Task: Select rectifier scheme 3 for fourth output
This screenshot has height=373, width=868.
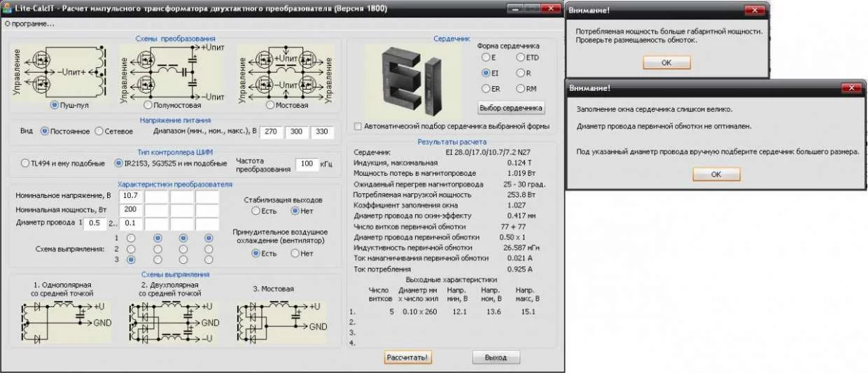Action: pos(209,259)
